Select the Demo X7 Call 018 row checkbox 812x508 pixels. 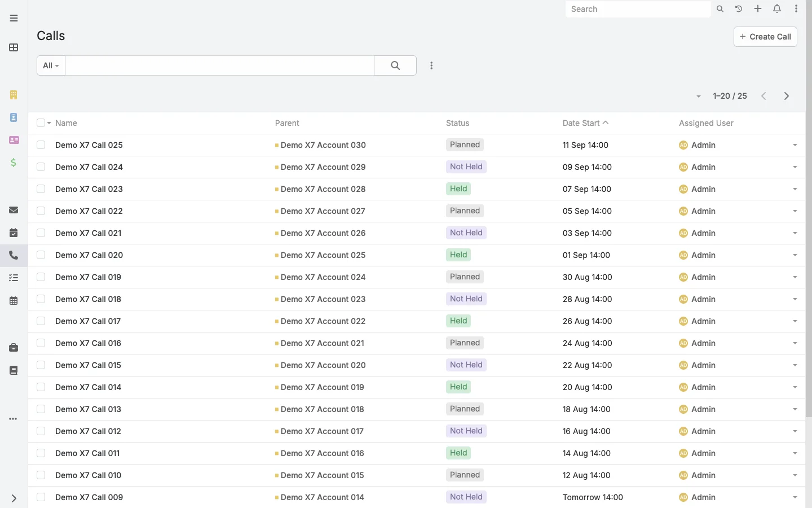pyautogui.click(x=41, y=299)
